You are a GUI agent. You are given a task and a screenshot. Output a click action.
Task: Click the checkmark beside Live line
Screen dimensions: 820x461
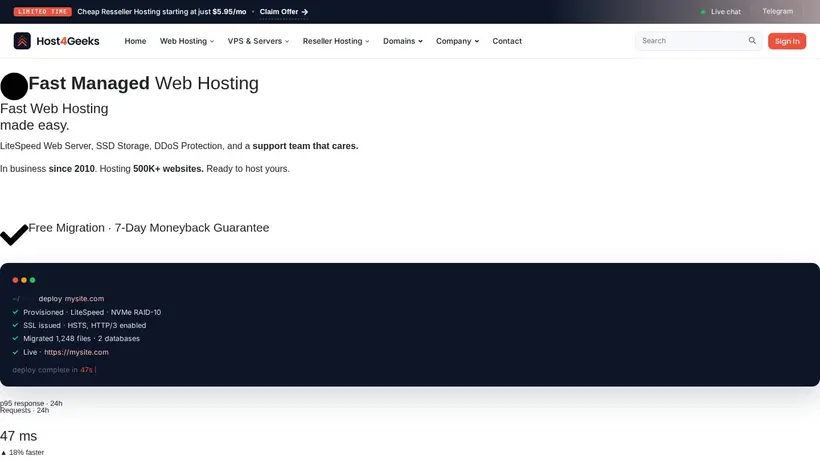coord(15,352)
